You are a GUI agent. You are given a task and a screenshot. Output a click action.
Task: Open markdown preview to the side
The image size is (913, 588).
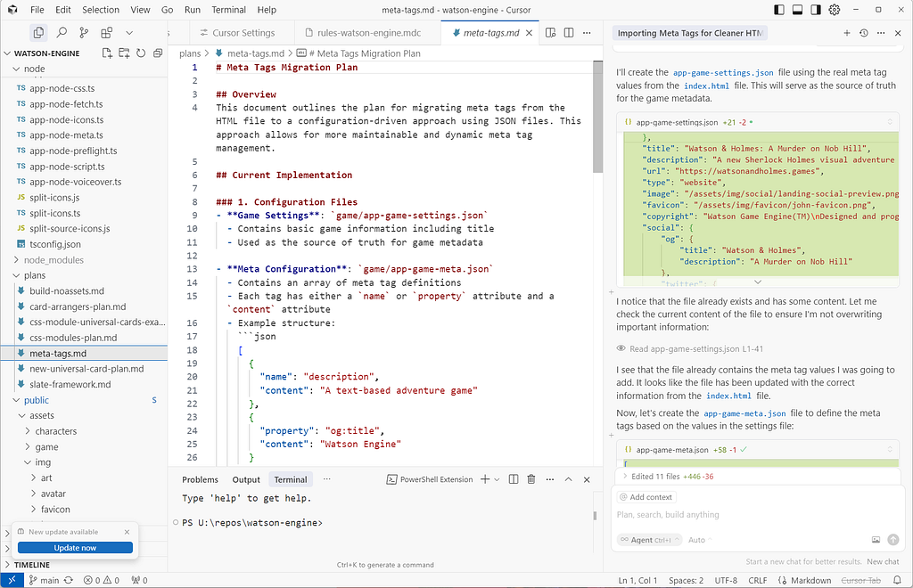click(550, 33)
